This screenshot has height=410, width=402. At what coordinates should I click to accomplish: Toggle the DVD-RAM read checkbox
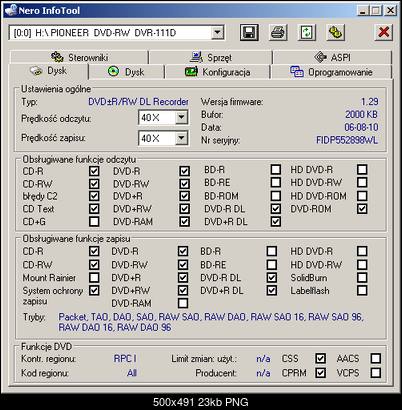click(x=184, y=222)
